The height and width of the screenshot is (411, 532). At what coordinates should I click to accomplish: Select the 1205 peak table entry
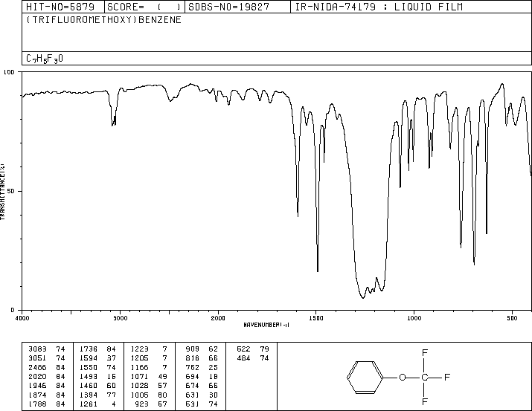[149, 358]
